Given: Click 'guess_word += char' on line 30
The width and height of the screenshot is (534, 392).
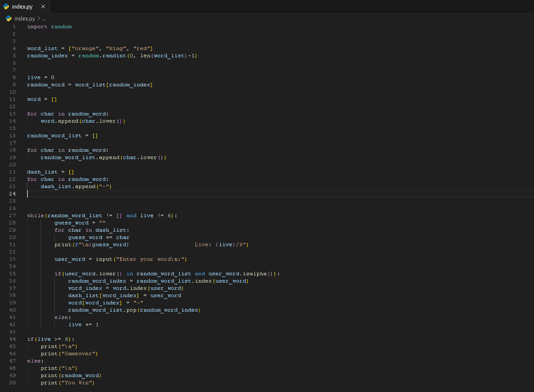Looking at the screenshot, I should tap(99, 237).
